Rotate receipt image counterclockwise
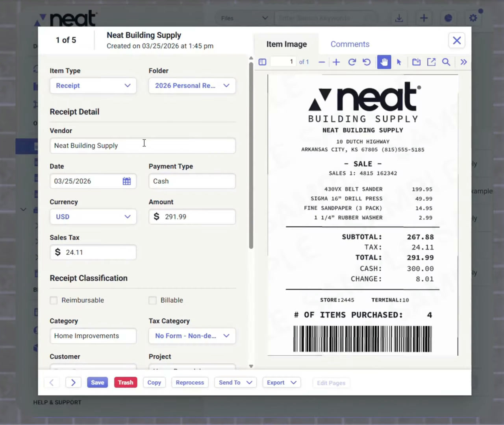The width and height of the screenshot is (504, 425). point(367,62)
